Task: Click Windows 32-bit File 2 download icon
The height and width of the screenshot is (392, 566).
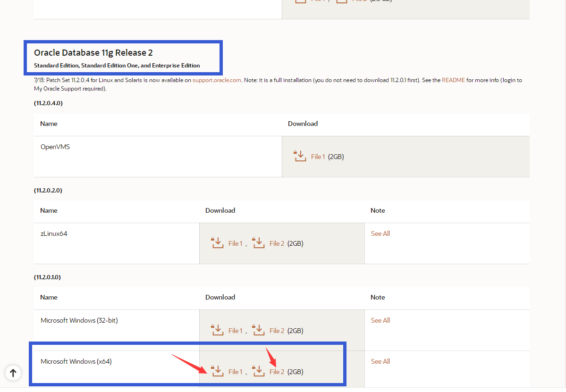Action: [259, 330]
